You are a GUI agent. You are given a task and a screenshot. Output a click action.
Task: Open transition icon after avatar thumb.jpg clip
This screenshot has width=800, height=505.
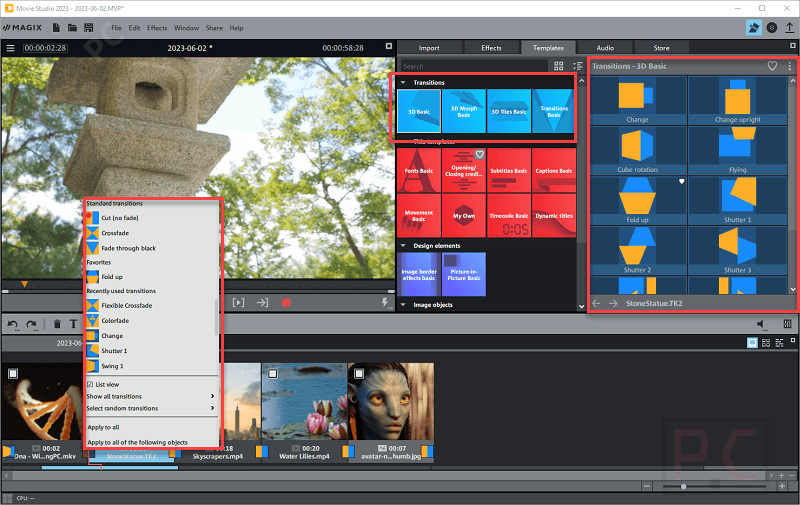click(427, 451)
